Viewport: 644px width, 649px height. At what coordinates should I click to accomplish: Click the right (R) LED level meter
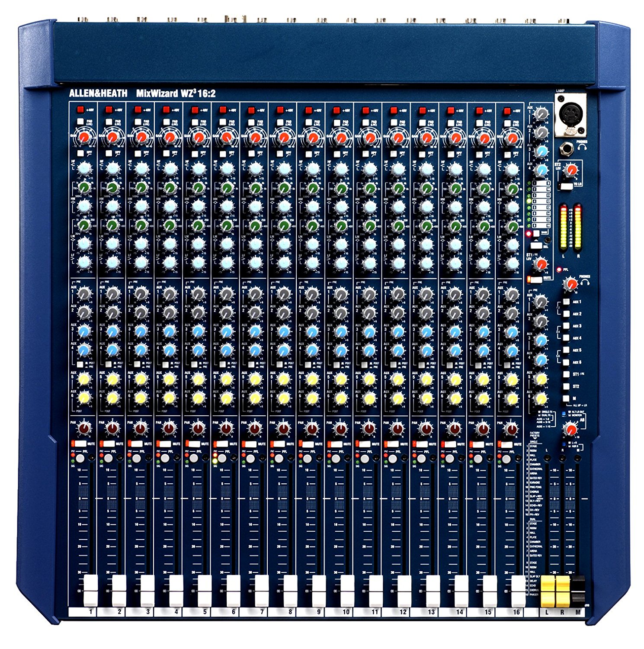[578, 227]
